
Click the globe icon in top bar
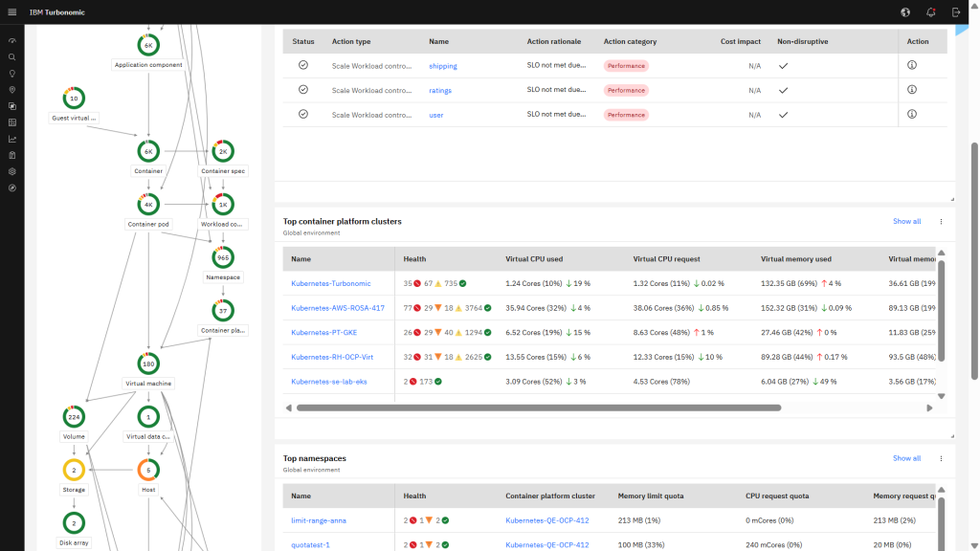(x=905, y=11)
